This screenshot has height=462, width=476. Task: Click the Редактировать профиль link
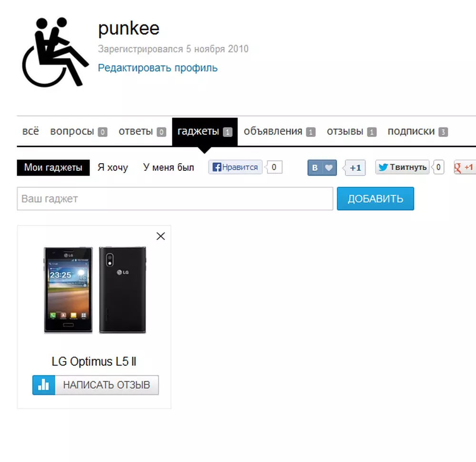pyautogui.click(x=158, y=68)
